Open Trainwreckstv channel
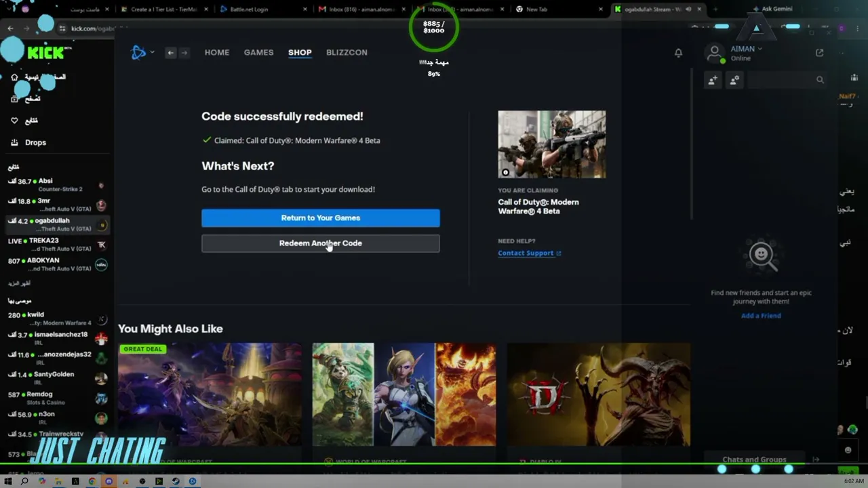Screen dimensions: 868x488 click(x=58, y=437)
